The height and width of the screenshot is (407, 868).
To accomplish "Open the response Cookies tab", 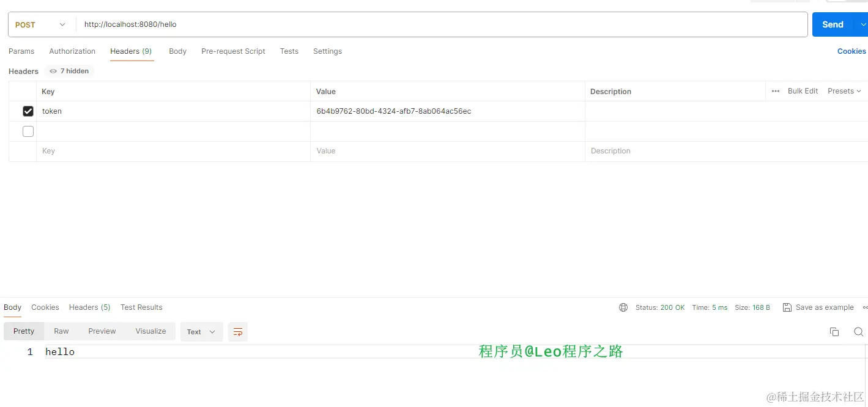I will tap(45, 307).
